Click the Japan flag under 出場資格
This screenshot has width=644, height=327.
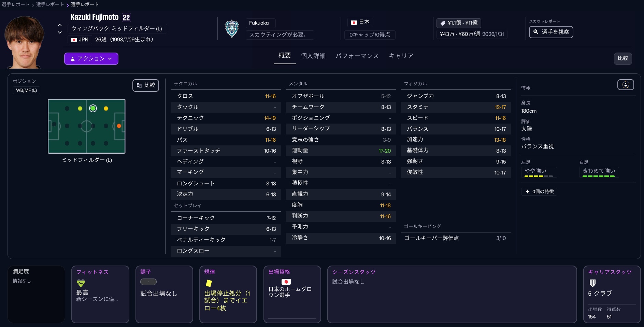(x=286, y=282)
